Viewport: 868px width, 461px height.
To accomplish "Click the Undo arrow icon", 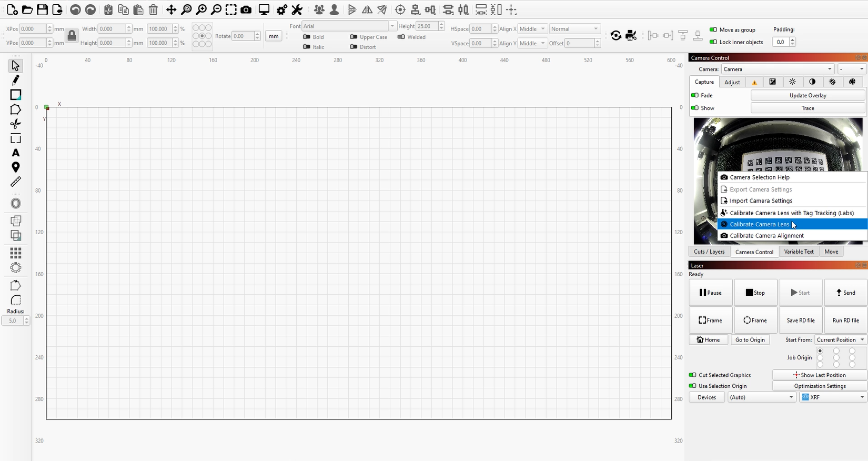I will coord(75,10).
